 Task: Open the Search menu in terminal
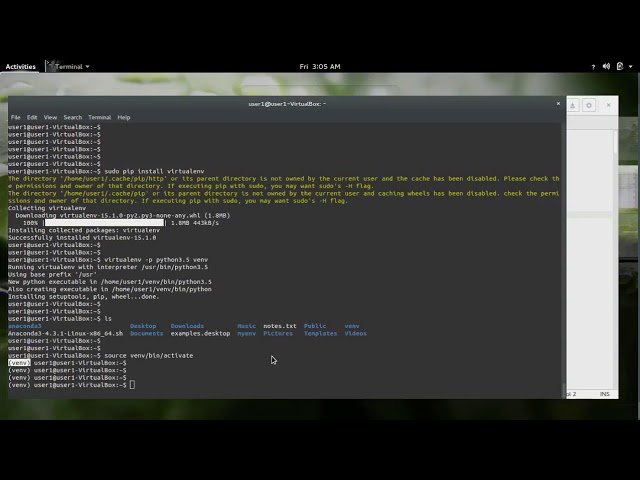click(x=73, y=117)
